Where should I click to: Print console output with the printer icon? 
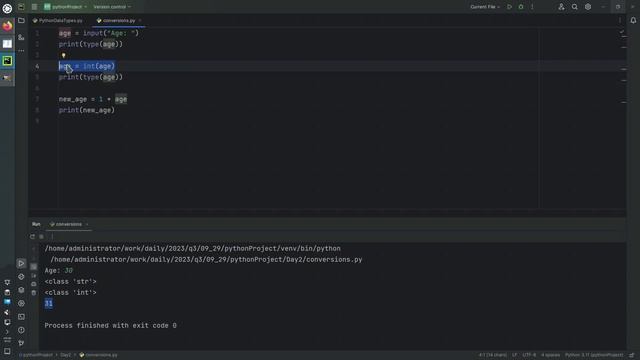[34, 284]
